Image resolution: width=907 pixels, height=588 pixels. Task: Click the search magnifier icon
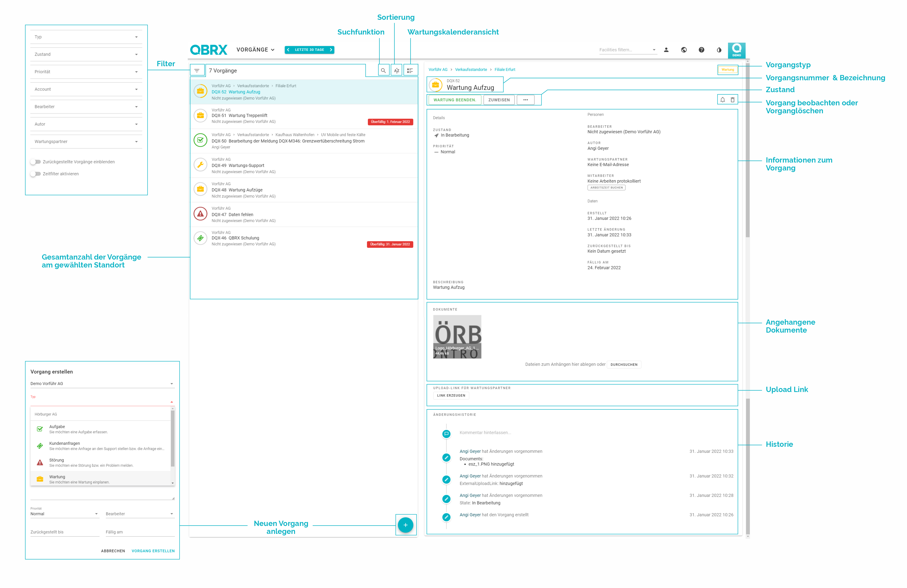(x=383, y=71)
